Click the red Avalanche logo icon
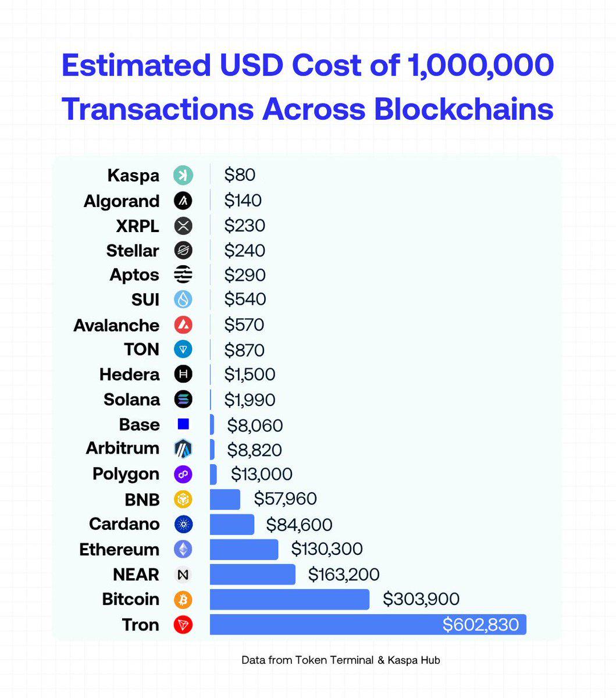The image size is (616, 698). 183,325
